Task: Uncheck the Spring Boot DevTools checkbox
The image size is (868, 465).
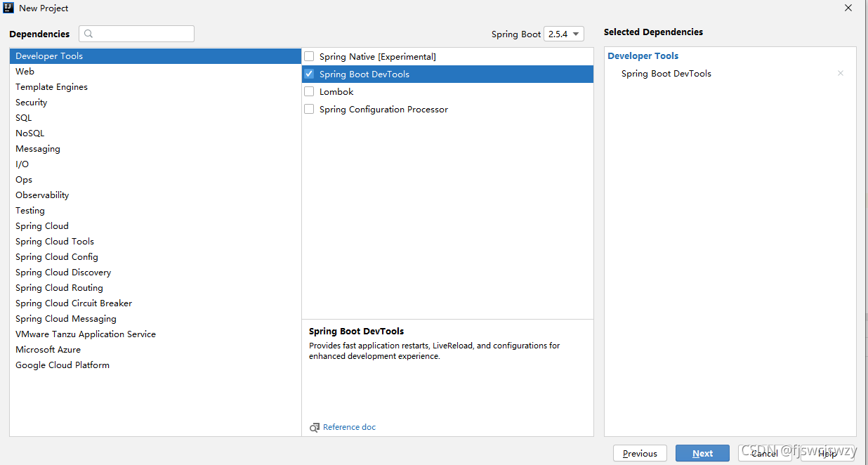Action: pyautogui.click(x=309, y=74)
